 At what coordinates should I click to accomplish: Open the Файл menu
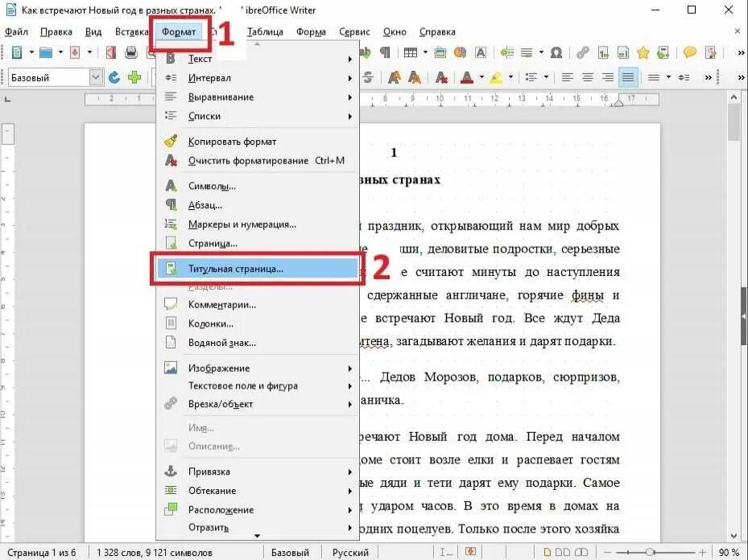[x=16, y=32]
